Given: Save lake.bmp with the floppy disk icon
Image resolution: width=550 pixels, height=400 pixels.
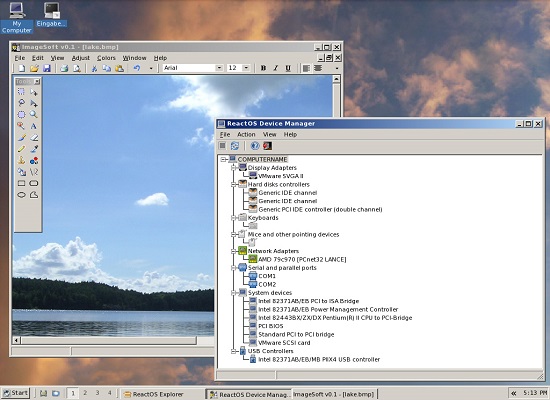Looking at the screenshot, I should click(47, 68).
